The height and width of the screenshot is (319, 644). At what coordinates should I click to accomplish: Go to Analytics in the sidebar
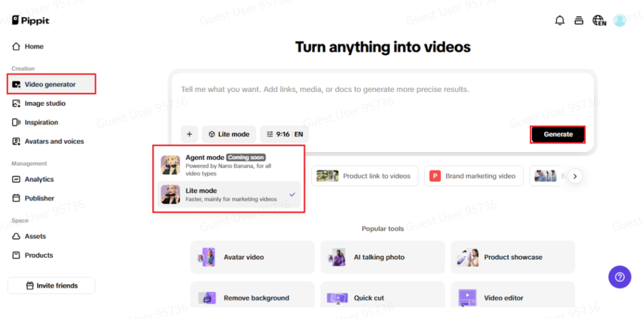click(39, 180)
